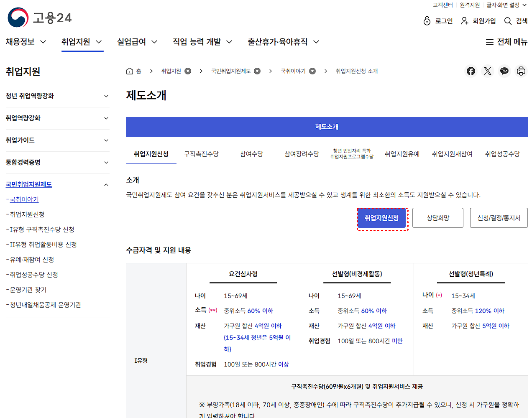532x418 pixels.
Task: Open 채용정보 top menu
Action: tap(26, 42)
